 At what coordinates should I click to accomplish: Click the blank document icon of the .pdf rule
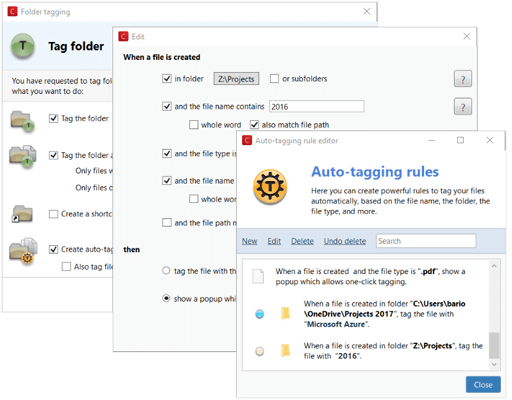click(x=258, y=276)
